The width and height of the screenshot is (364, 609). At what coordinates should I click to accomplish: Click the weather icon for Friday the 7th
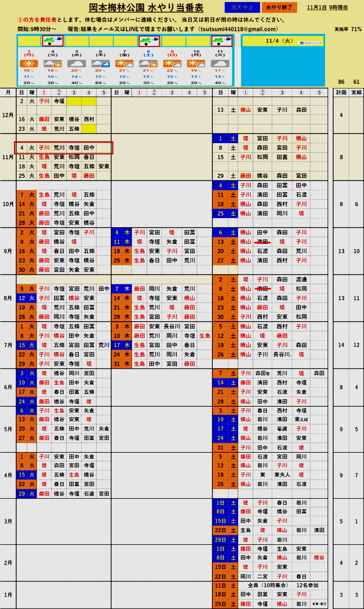[125, 64]
